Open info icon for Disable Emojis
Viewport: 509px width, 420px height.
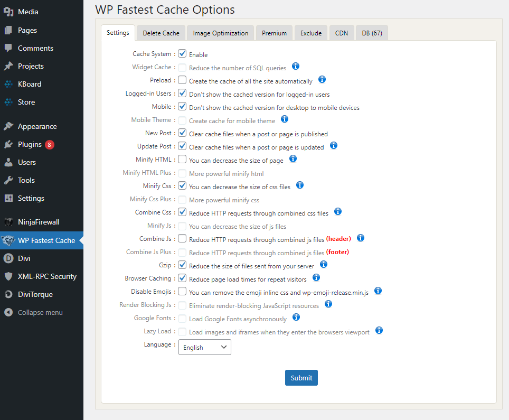[378, 291]
